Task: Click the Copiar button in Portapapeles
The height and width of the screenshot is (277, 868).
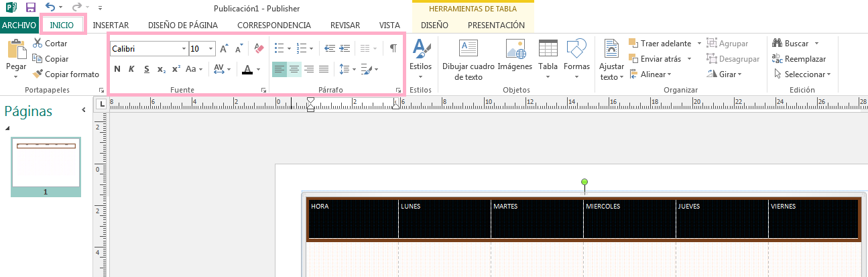Action: tap(50, 58)
